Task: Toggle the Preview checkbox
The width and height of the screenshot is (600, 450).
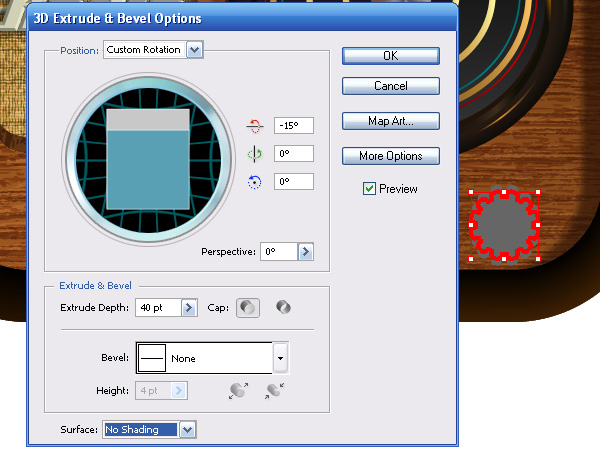Action: (x=369, y=189)
